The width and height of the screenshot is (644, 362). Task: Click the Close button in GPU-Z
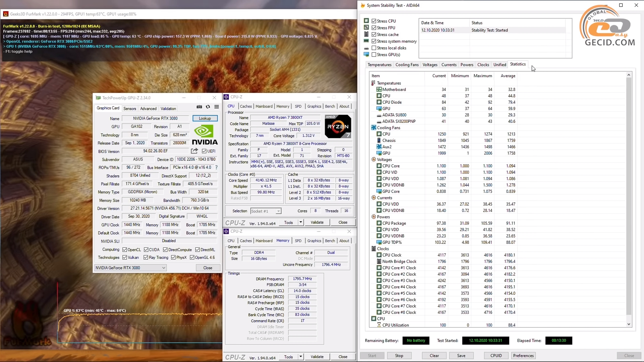click(x=208, y=268)
